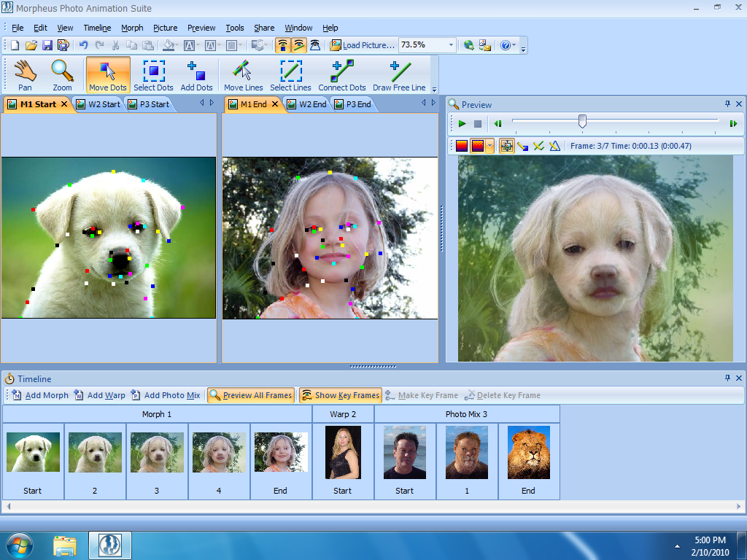Open the Morph menu
The image size is (747, 560).
[132, 28]
